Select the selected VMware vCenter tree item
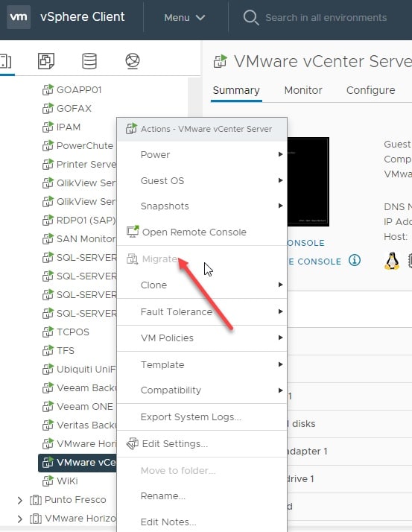The width and height of the screenshot is (412, 532). coord(77,463)
